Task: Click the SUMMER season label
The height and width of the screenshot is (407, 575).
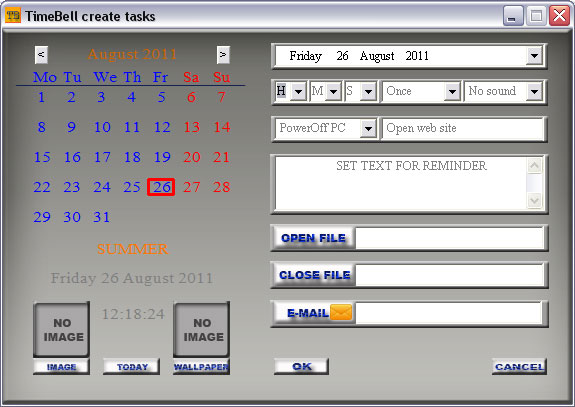Action: pyautogui.click(x=132, y=249)
